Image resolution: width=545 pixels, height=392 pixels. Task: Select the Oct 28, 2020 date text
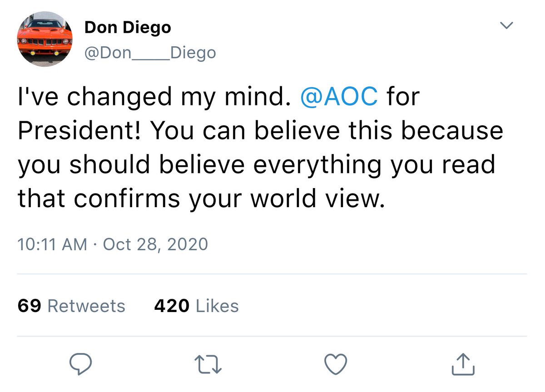[155, 244]
